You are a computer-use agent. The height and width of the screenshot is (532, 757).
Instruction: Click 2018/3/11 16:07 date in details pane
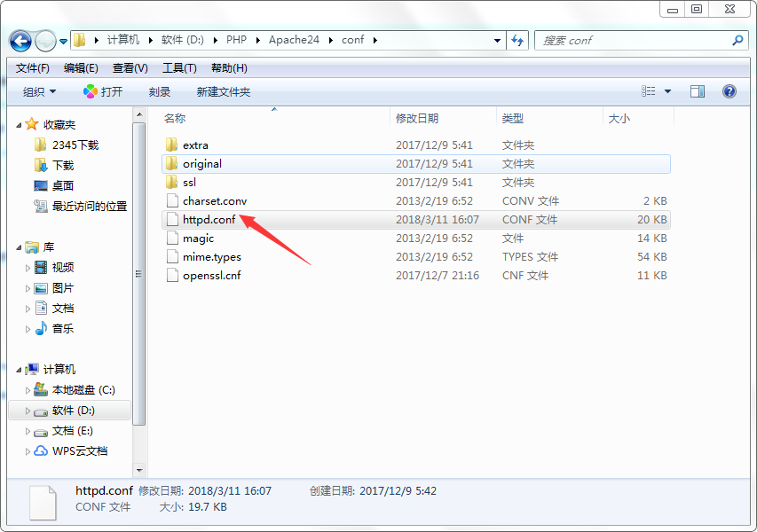pos(230,491)
